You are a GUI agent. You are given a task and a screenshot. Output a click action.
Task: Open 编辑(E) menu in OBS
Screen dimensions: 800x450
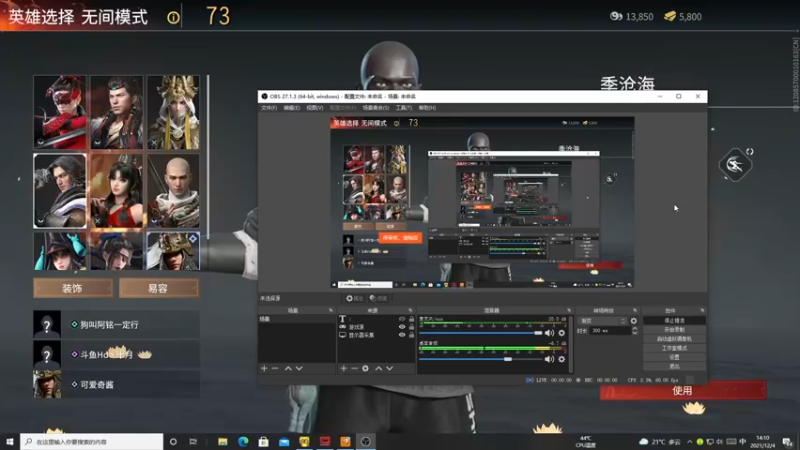click(x=291, y=108)
